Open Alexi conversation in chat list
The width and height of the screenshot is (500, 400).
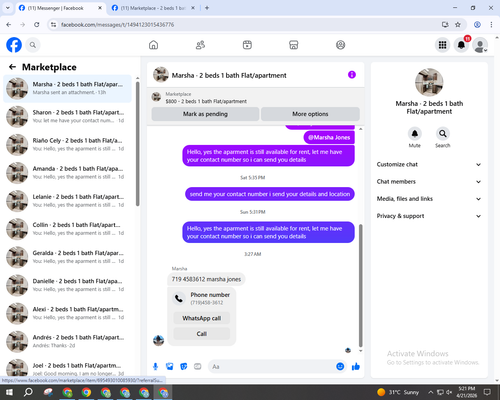pyautogui.click(x=67, y=313)
